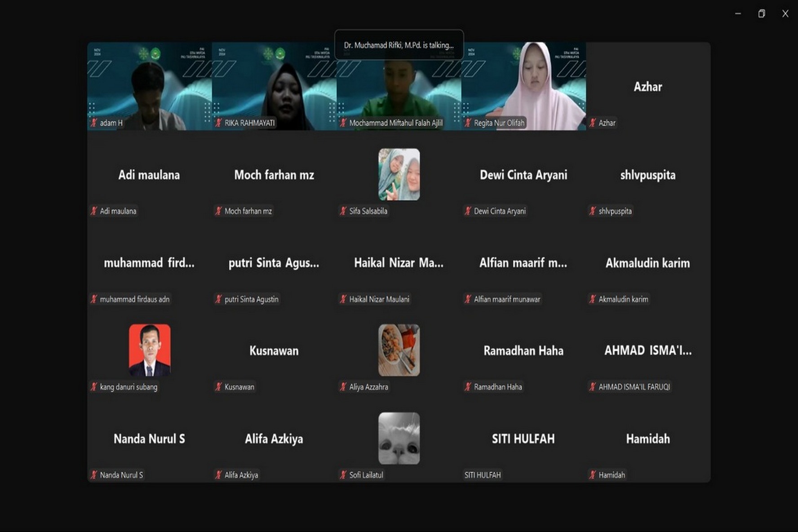
Task: Click the muted mic icon beside adam H
Action: point(94,123)
